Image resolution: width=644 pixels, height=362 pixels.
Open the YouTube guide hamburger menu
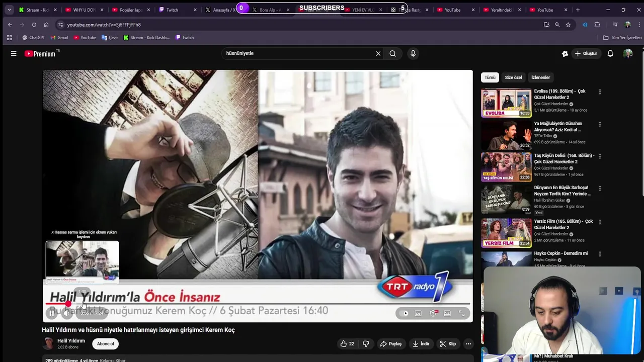pos(14,53)
